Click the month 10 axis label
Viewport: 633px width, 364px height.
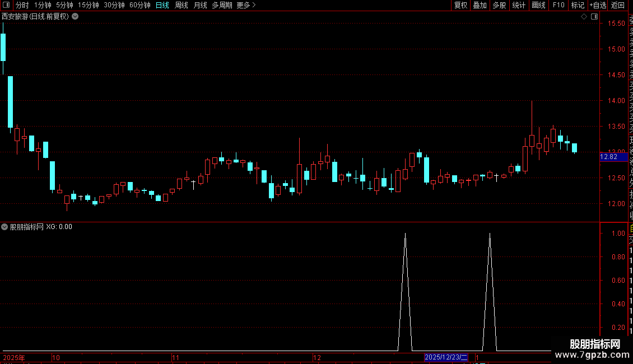[55, 357]
